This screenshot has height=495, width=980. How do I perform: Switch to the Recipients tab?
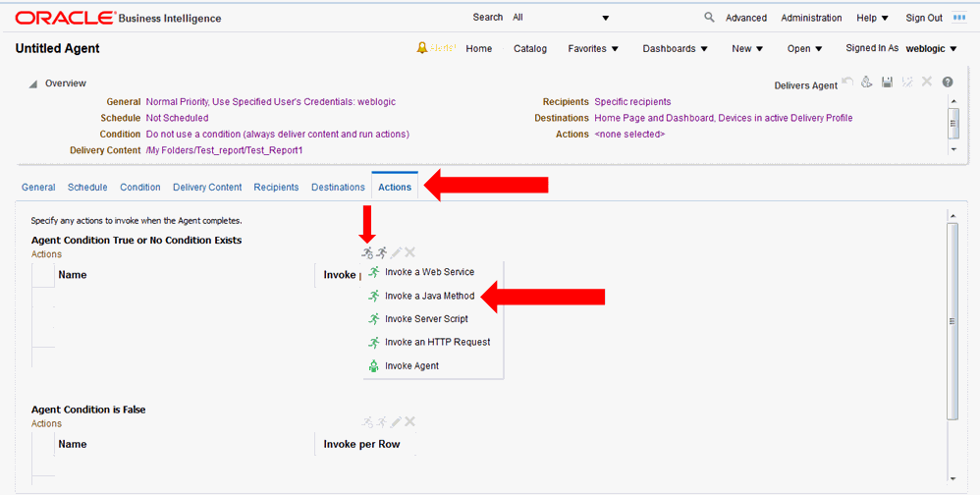tap(276, 187)
